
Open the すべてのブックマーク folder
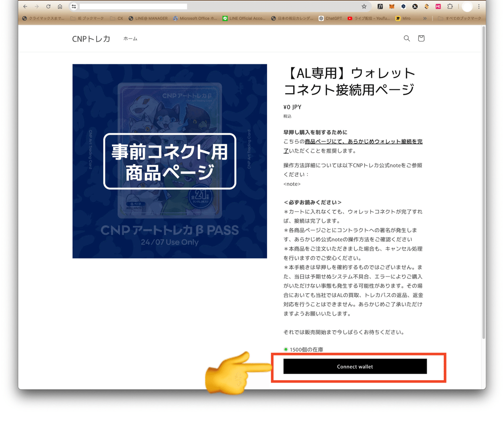[459, 18]
